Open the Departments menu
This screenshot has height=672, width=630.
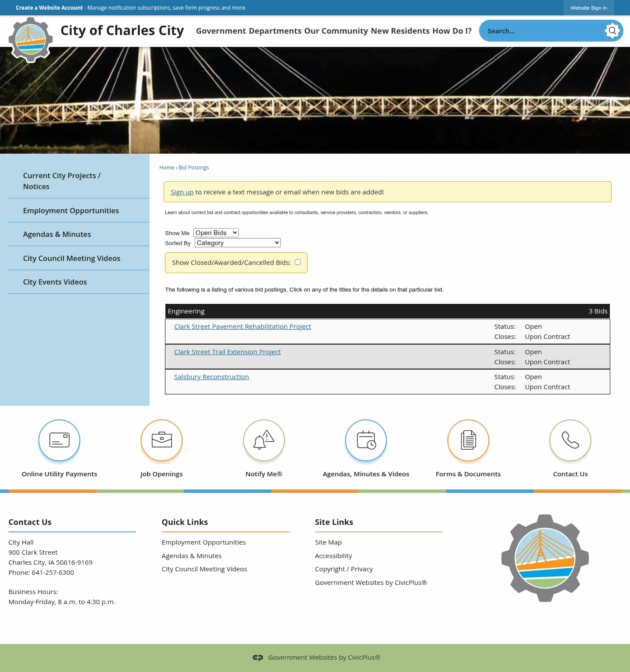coord(275,31)
